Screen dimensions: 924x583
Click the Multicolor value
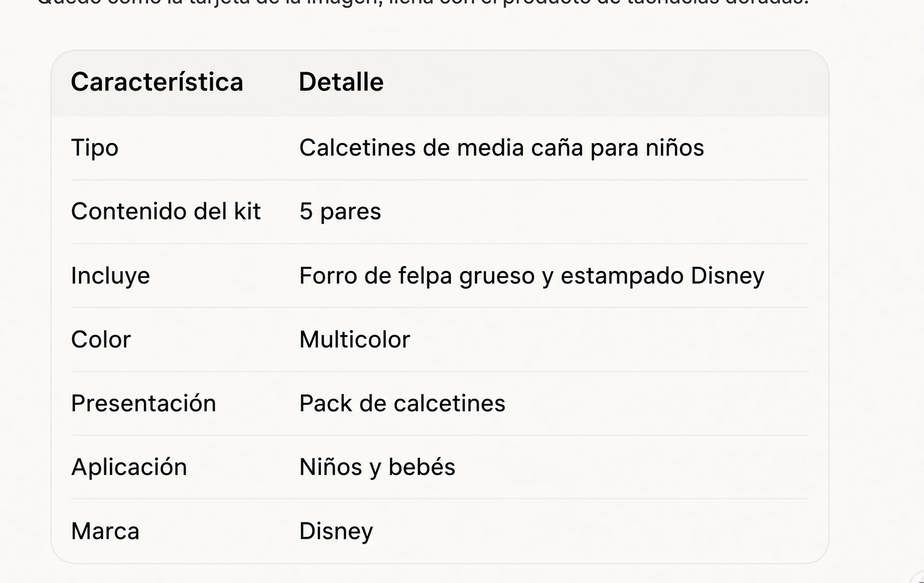(354, 339)
